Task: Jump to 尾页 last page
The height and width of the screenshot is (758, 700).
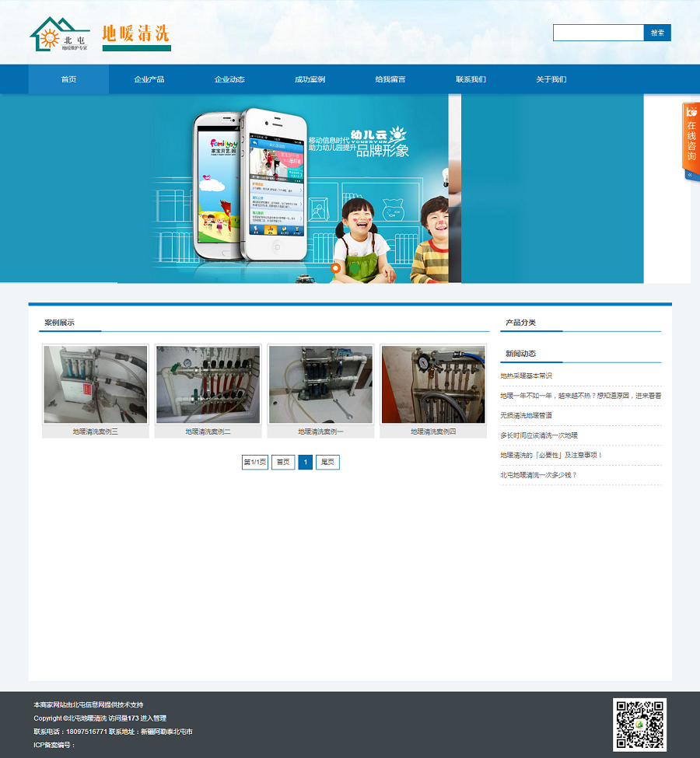Action: tap(327, 463)
